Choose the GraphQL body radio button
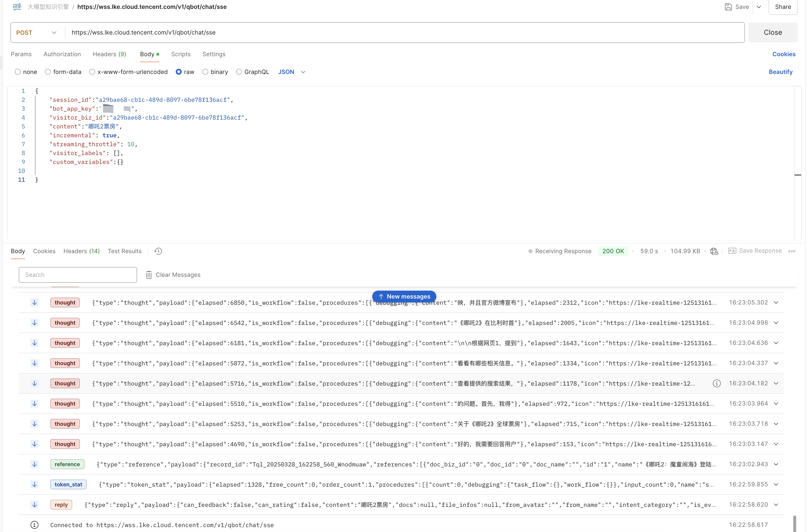This screenshot has width=812, height=532. 239,72
